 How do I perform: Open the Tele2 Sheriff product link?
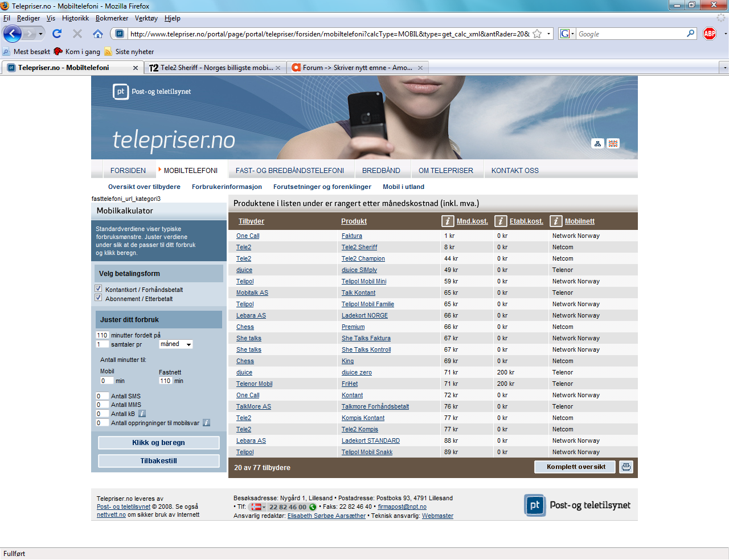(x=359, y=247)
